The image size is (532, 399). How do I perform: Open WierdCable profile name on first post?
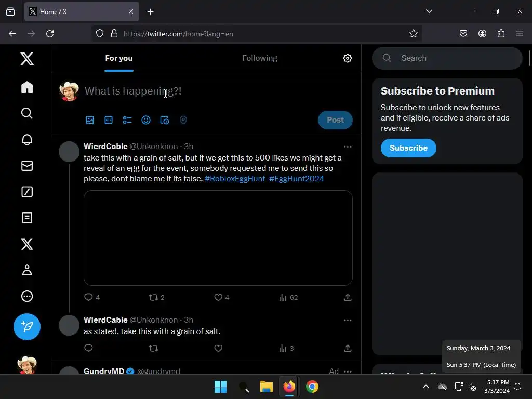click(105, 146)
